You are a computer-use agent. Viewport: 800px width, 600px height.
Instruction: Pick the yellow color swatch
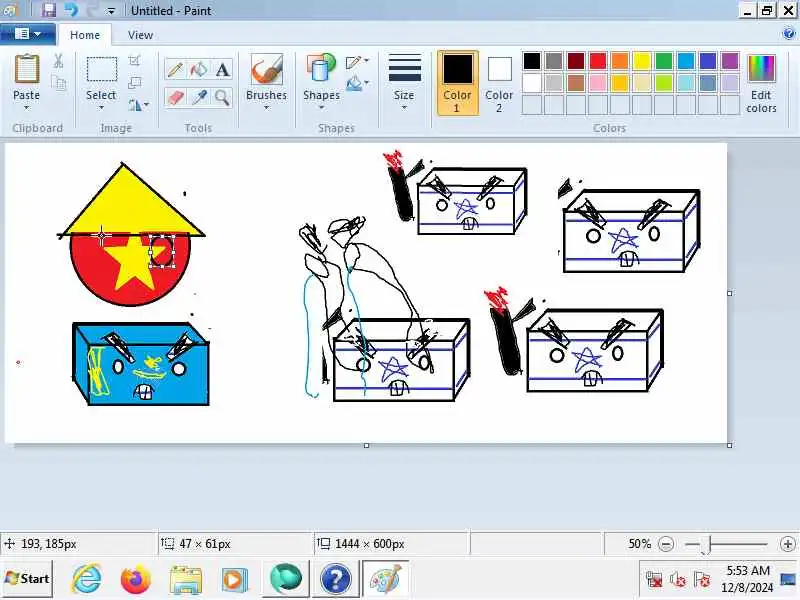[x=642, y=61]
